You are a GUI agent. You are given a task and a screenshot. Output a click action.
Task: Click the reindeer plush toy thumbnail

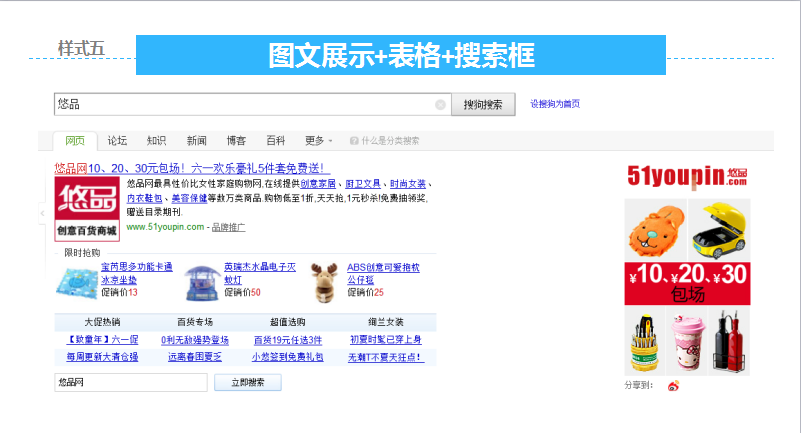pyautogui.click(x=325, y=282)
